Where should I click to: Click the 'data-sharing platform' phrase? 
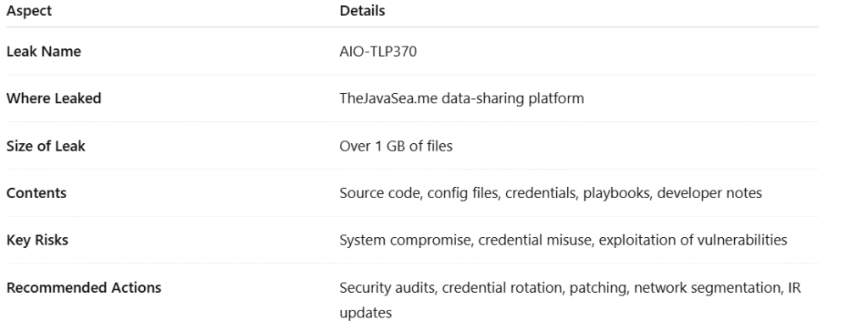513,98
